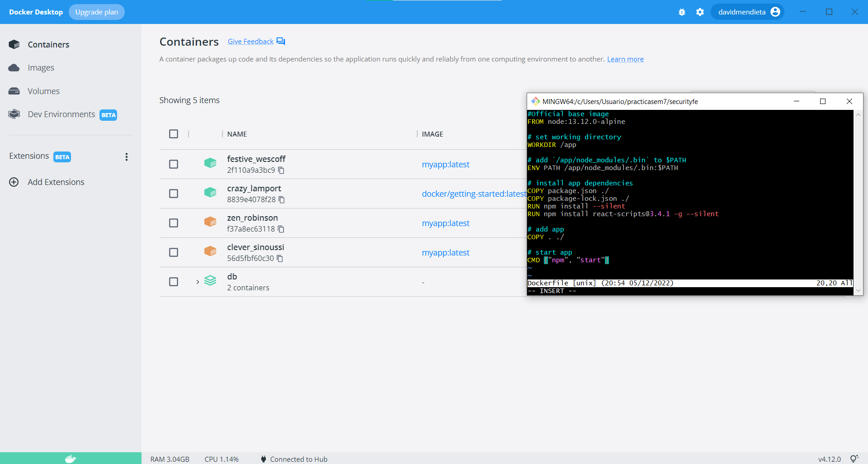Open the bug report icon in title bar
The width and height of the screenshot is (868, 464).
click(x=682, y=12)
